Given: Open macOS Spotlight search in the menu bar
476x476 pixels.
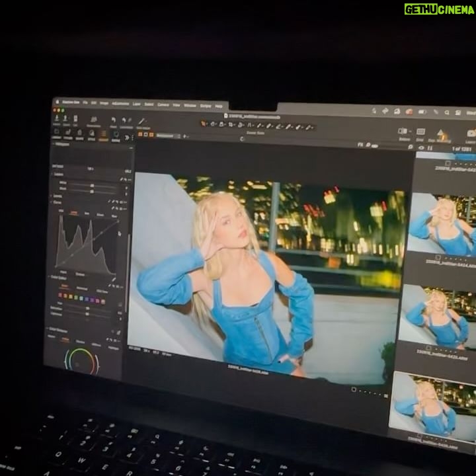Looking at the screenshot, I should pos(446,112).
